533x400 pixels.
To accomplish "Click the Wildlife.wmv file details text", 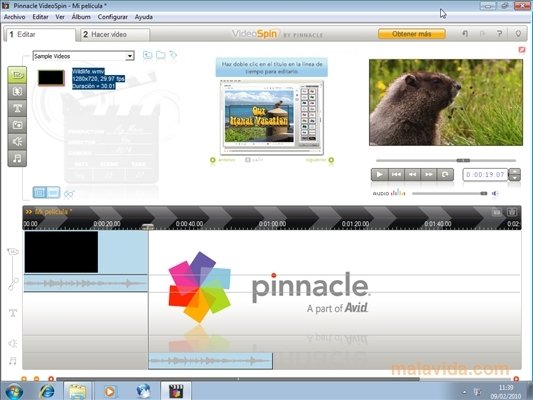I will (x=98, y=79).
